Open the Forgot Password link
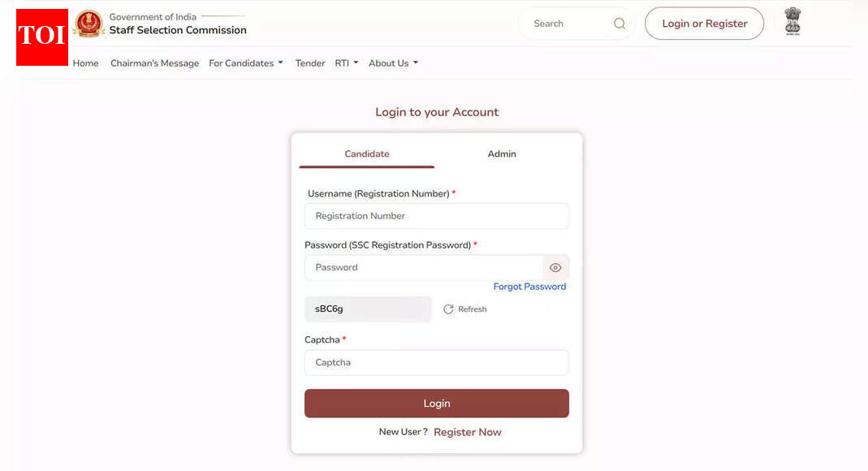This screenshot has width=868, height=471. tap(529, 286)
